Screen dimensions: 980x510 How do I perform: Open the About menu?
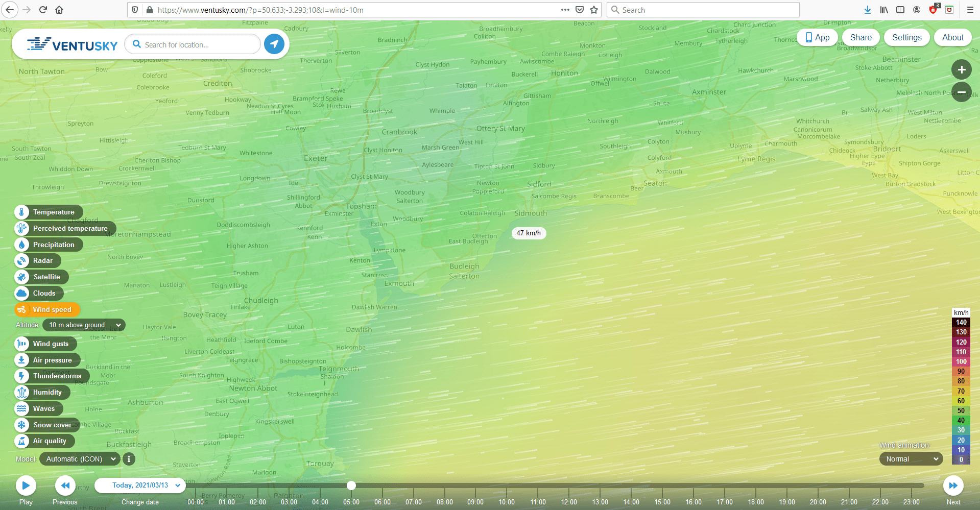(x=952, y=37)
